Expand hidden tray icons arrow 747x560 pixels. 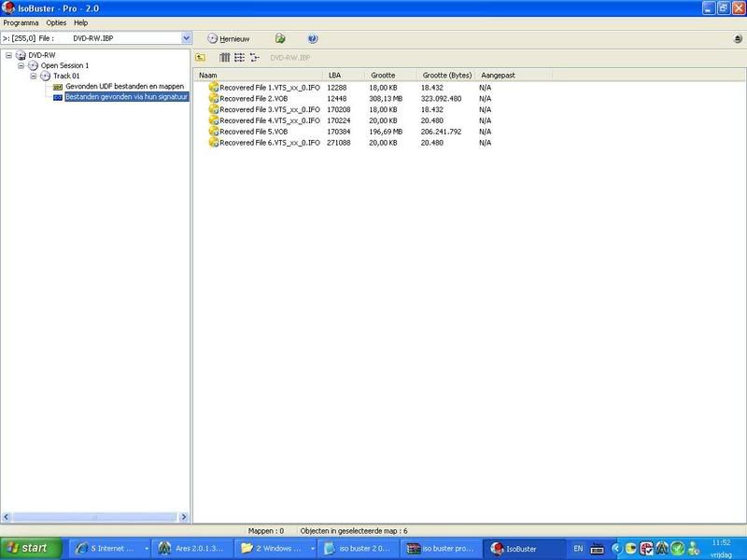coord(616,549)
